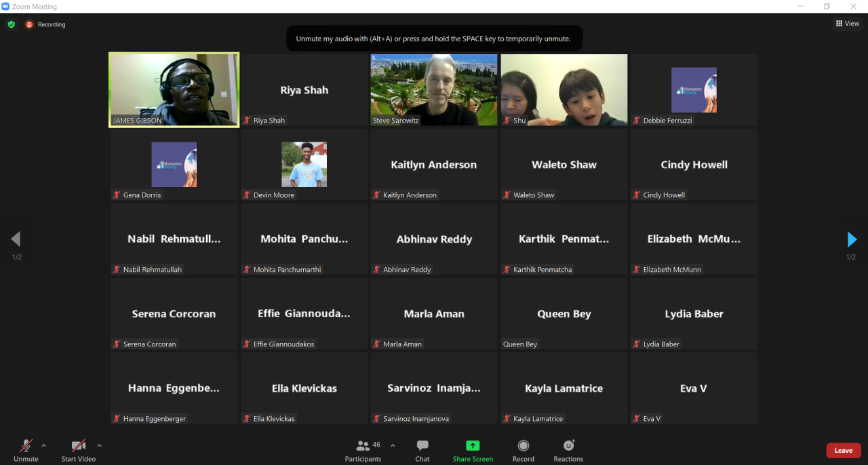Click the Nabil Rehmatullah name label
The image size is (868, 465).
point(153,269)
